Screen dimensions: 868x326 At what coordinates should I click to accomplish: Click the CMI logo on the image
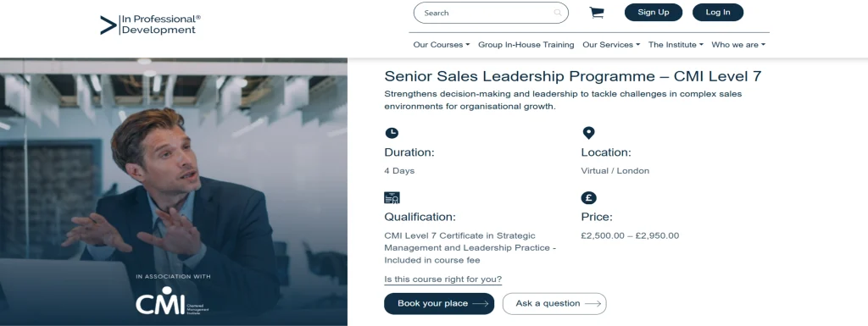pos(172,301)
